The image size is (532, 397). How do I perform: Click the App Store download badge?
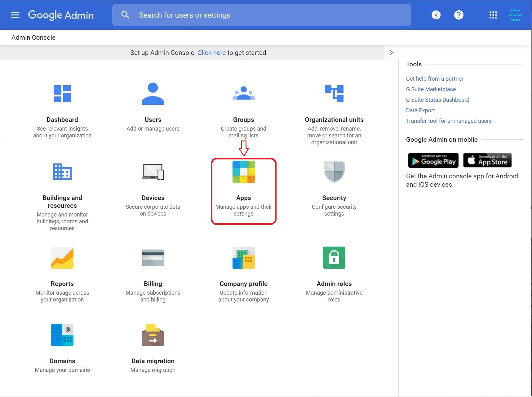[x=487, y=160]
